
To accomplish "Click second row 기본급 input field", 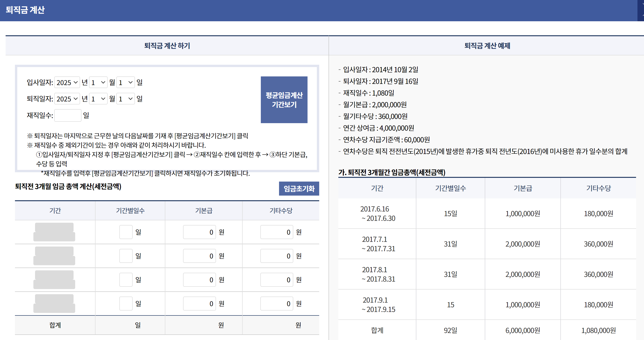I will [199, 256].
